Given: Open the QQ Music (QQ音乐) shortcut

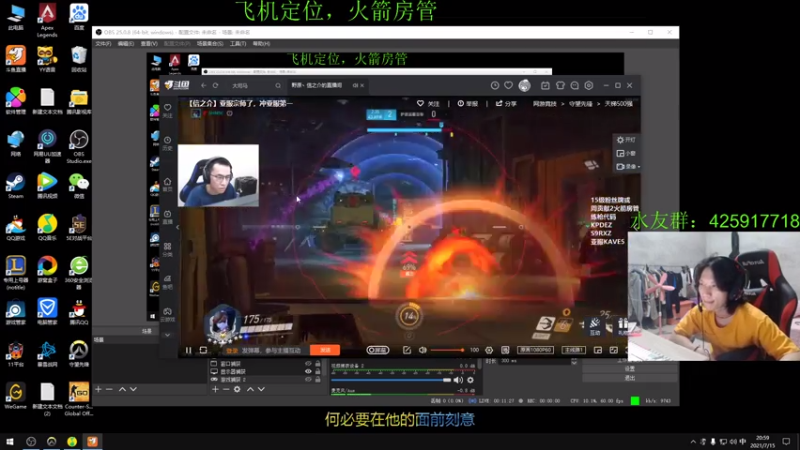Looking at the screenshot, I should [47, 228].
